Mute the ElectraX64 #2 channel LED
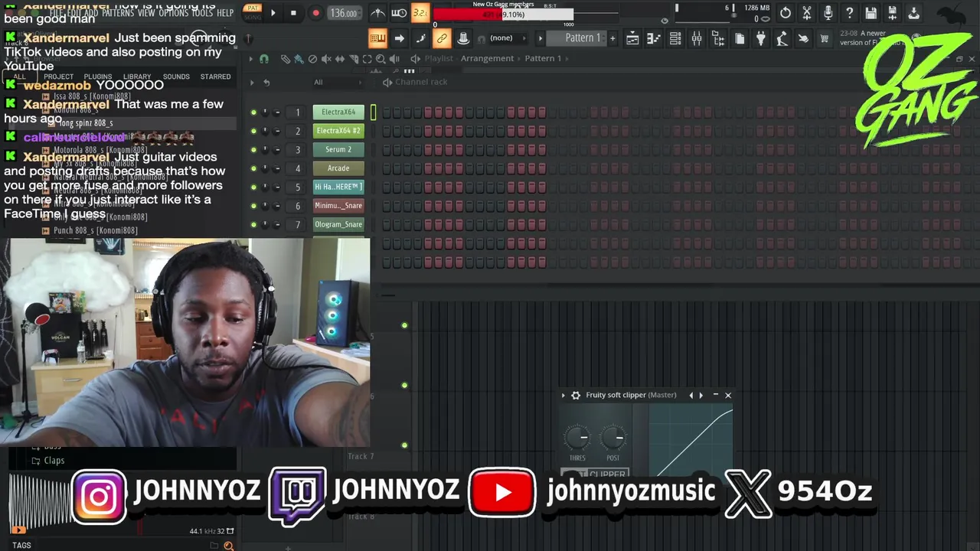980x551 pixels. (253, 131)
